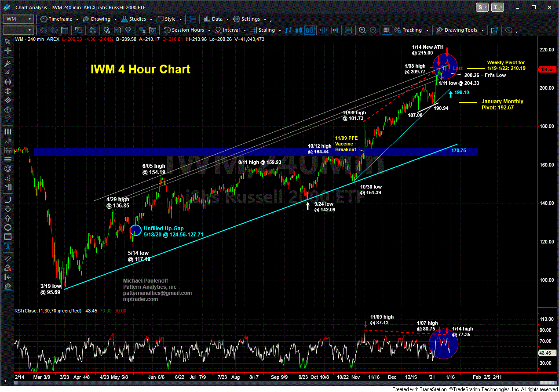Select the Up Arrow drawing tool

coord(8,219)
